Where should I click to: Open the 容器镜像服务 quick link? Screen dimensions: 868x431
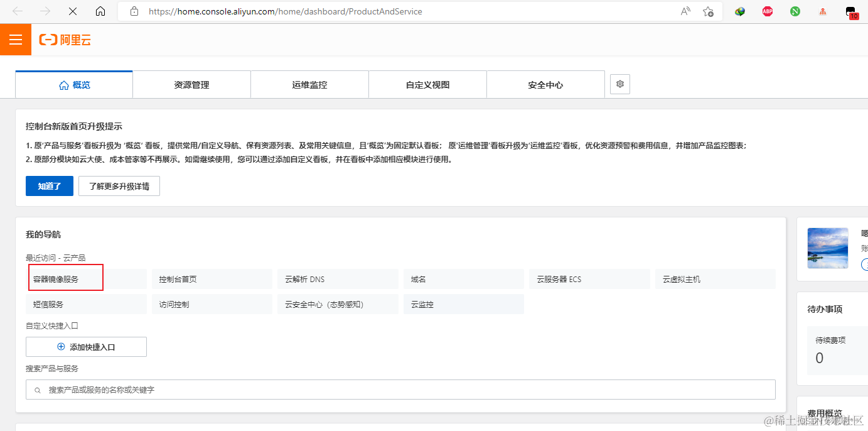65,278
